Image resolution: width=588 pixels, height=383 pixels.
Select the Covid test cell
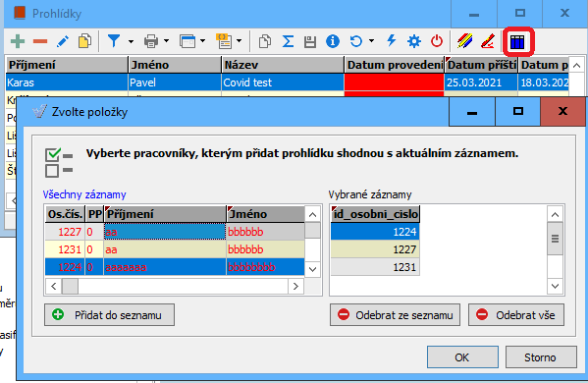(283, 82)
